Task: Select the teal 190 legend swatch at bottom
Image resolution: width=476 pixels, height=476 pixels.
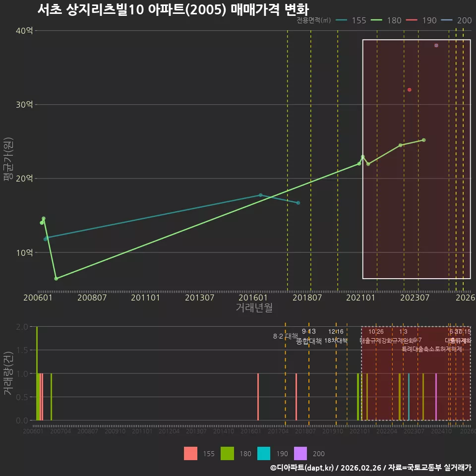Action: (264, 454)
